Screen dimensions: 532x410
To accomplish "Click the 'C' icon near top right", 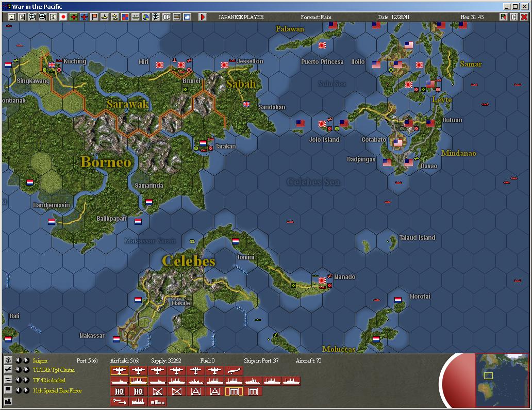I will click(x=513, y=17).
